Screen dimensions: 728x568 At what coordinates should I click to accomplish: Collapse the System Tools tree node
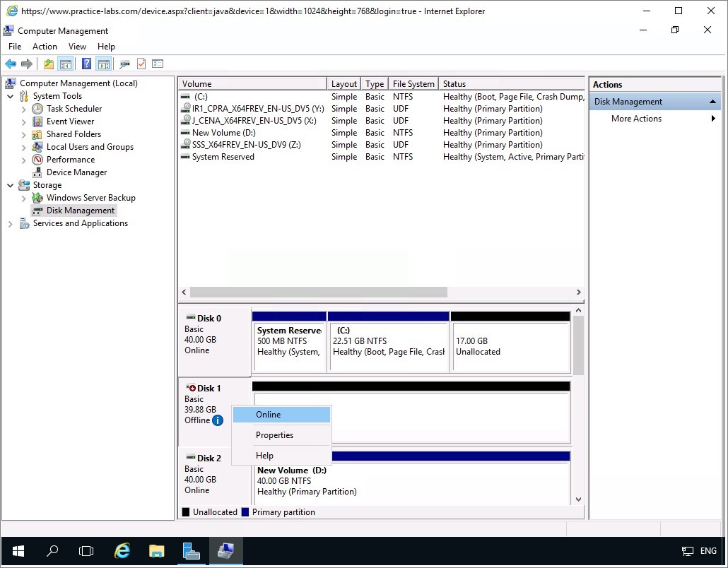tap(11, 96)
